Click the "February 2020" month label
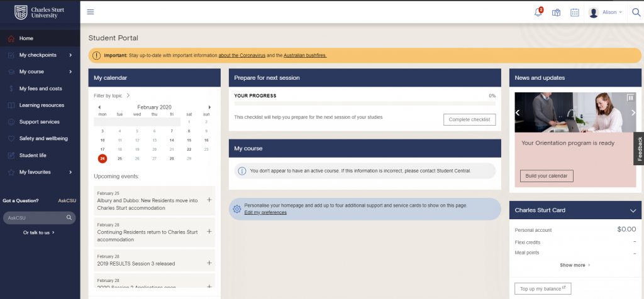 coord(155,107)
